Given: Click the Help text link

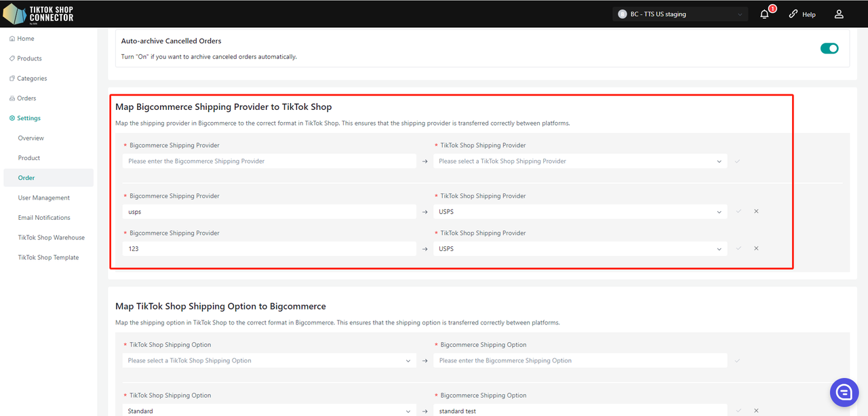Looking at the screenshot, I should (x=809, y=14).
